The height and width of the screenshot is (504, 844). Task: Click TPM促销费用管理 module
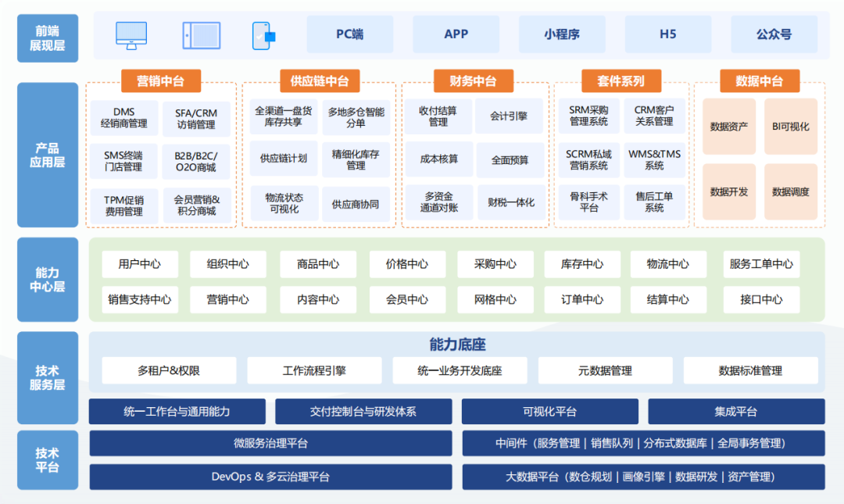123,206
